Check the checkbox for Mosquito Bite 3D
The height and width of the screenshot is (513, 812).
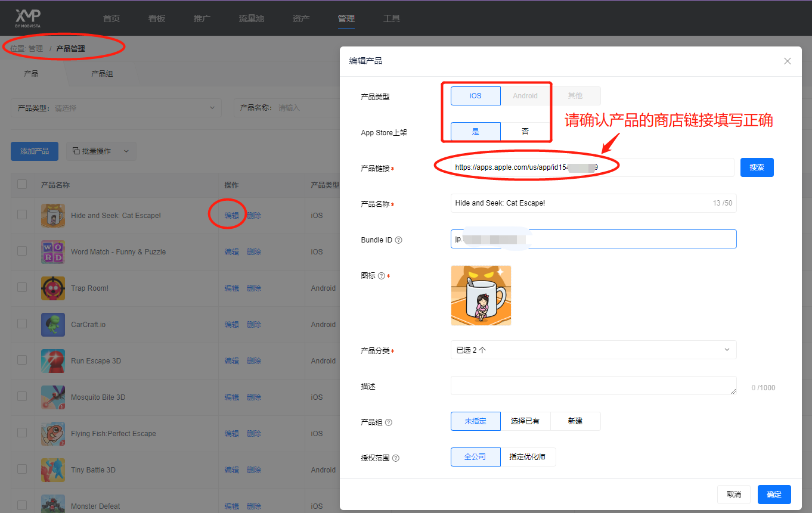[x=22, y=396]
